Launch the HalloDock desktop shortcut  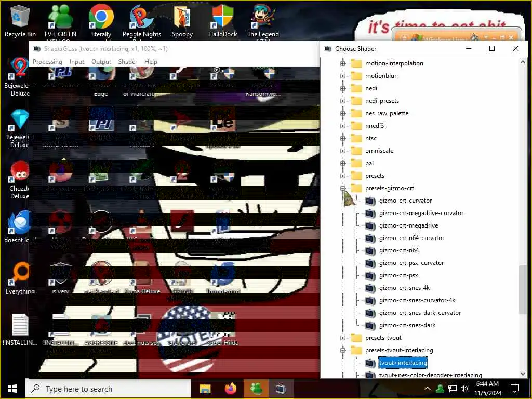[222, 21]
